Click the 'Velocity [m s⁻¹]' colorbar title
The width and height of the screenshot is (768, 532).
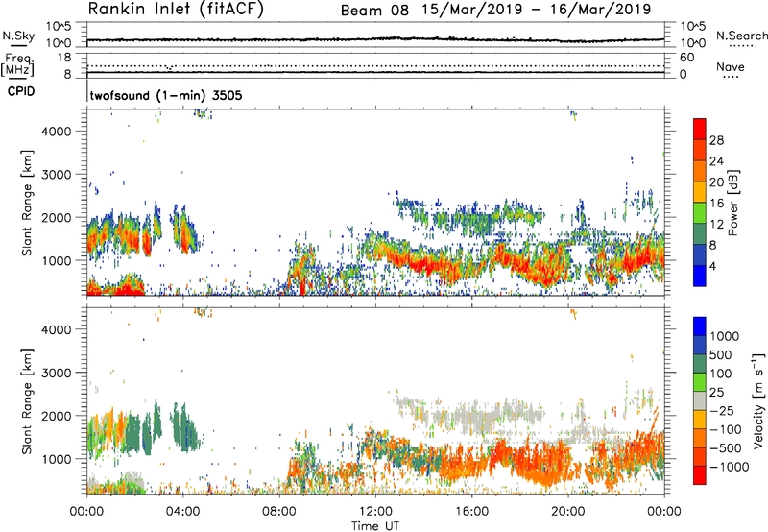(x=758, y=400)
